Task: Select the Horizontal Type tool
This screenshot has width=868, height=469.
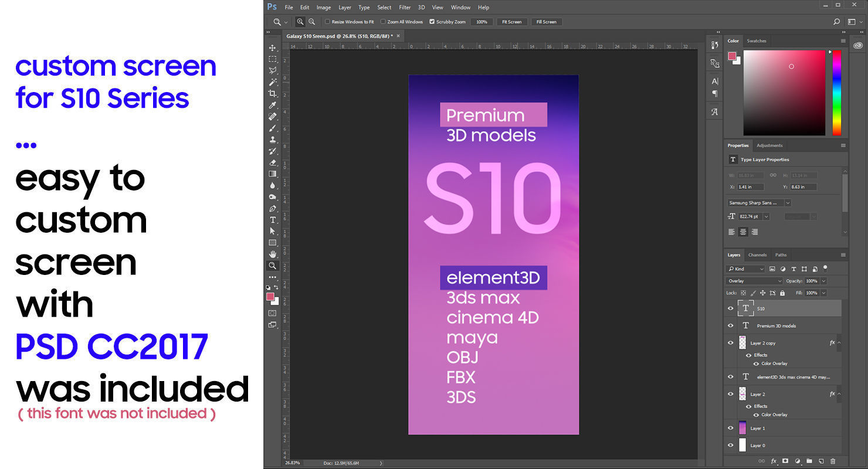Action: 272,220
